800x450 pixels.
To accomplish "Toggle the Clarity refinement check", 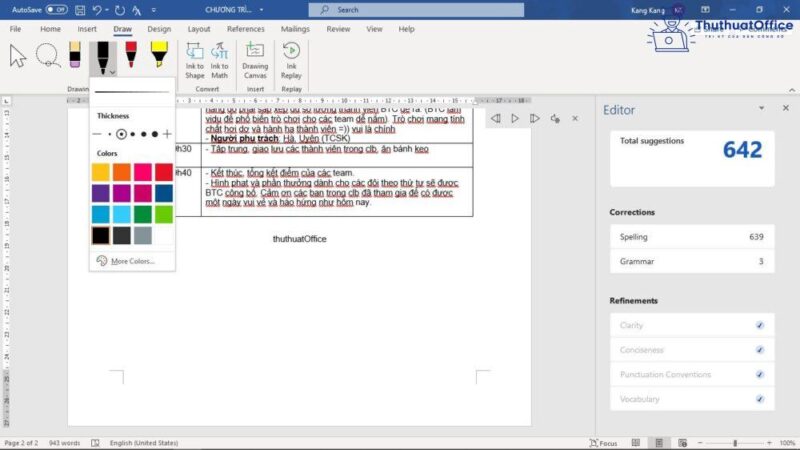I will pyautogui.click(x=760, y=325).
